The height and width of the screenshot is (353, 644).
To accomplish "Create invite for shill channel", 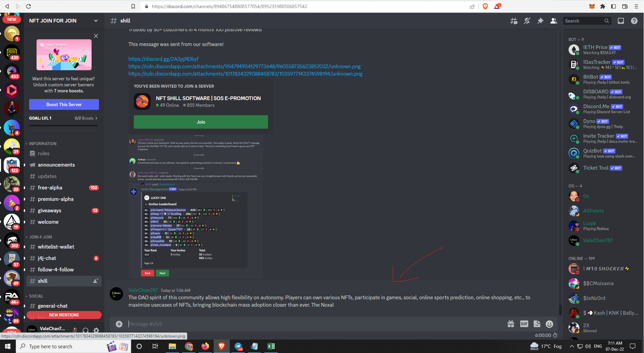I will pos(96,281).
